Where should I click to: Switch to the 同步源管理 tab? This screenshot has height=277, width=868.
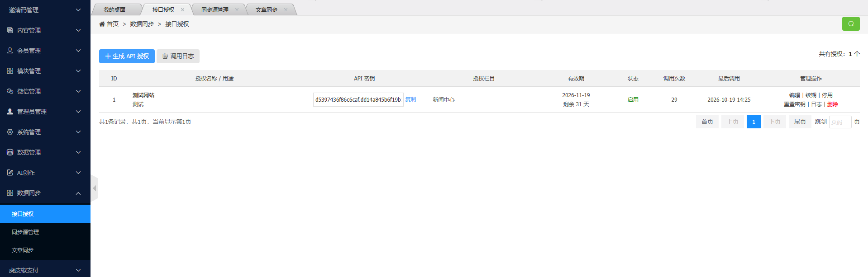tap(215, 9)
